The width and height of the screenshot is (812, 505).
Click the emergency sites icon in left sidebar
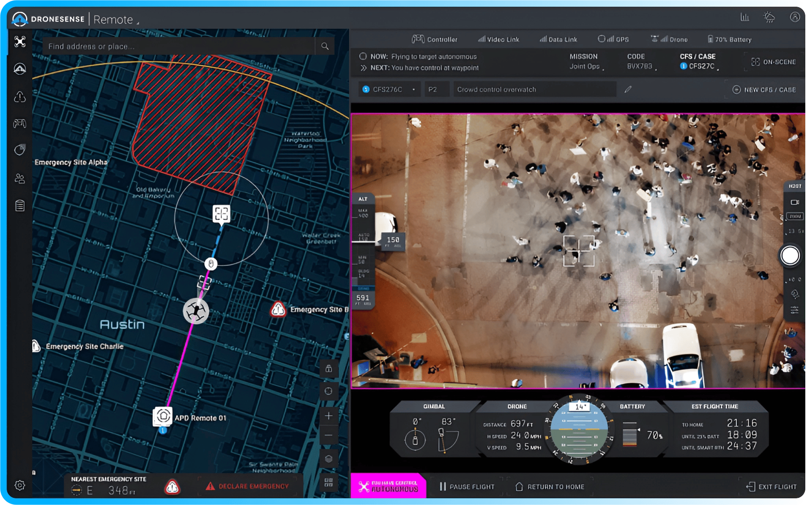click(x=20, y=97)
